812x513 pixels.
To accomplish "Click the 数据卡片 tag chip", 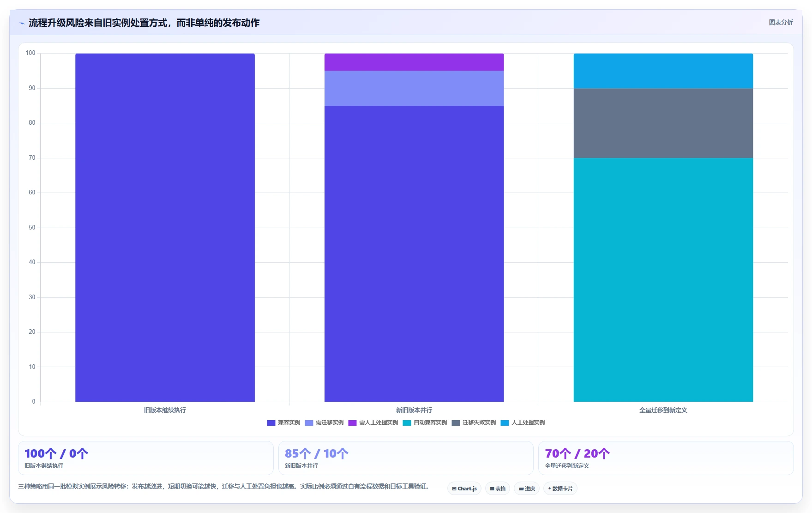I will 560,489.
